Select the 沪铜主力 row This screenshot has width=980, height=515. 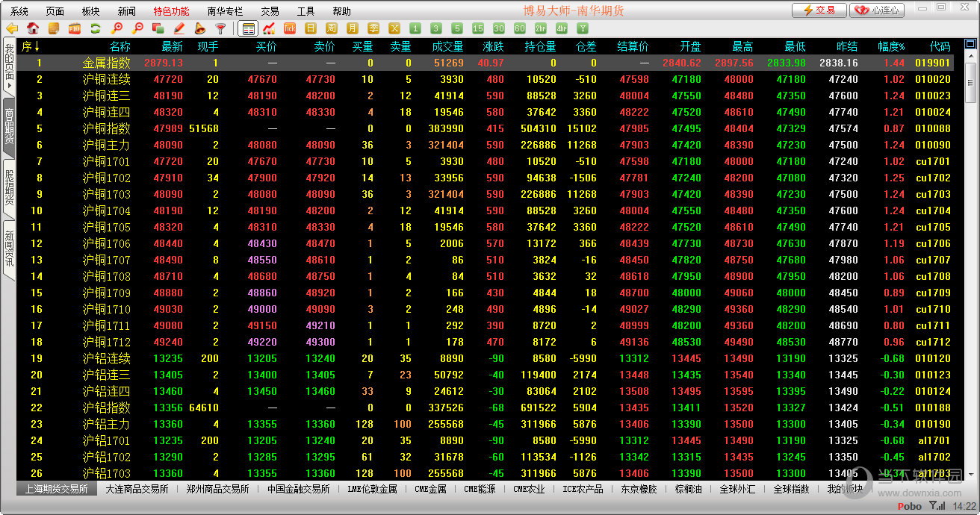106,145
